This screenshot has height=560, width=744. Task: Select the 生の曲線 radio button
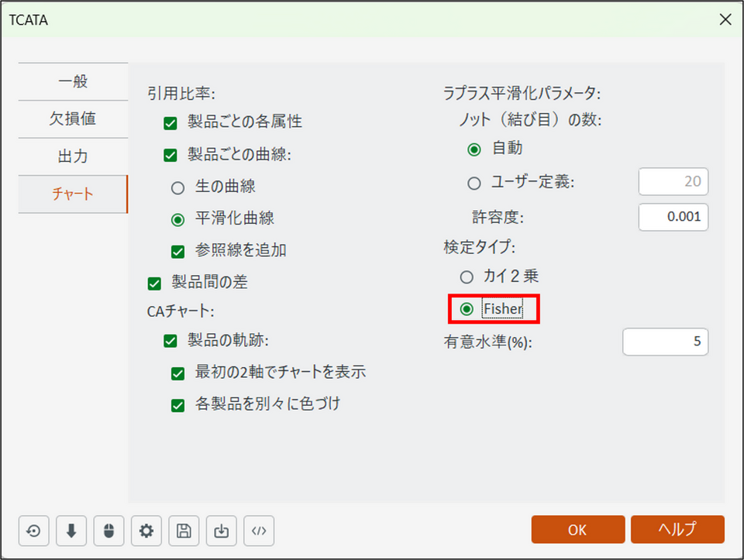click(x=177, y=187)
